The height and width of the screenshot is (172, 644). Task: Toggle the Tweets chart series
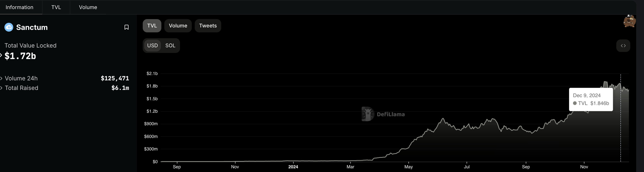(208, 26)
